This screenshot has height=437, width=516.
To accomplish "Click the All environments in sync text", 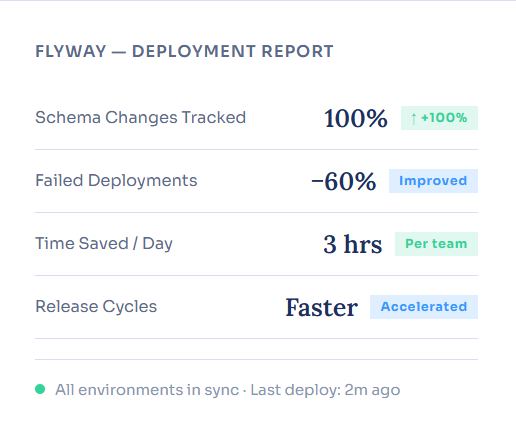I will [147, 390].
